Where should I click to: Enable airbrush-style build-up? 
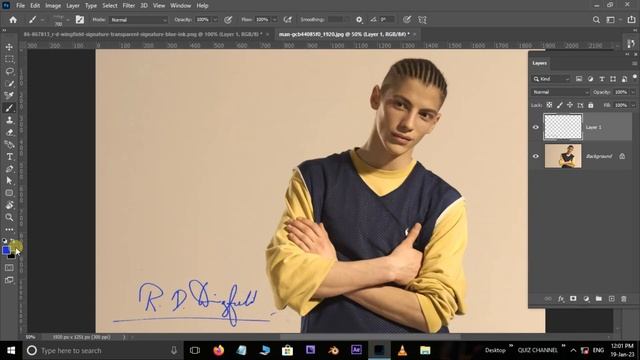point(288,20)
